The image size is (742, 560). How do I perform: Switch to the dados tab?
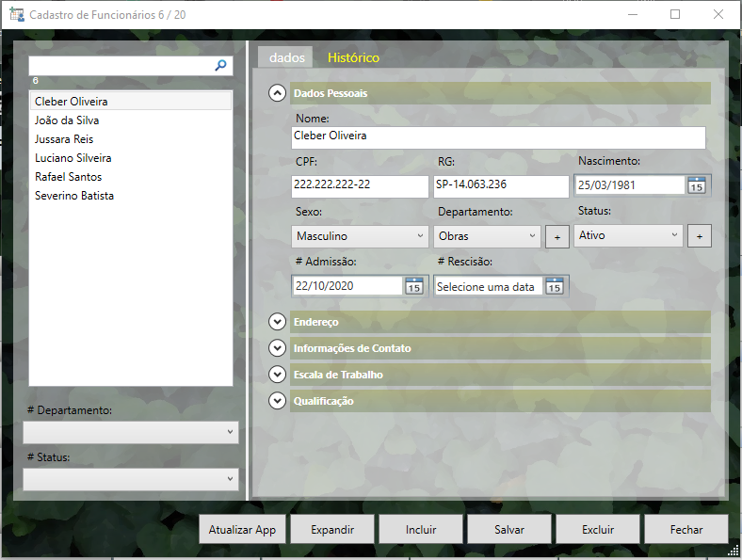[x=286, y=57]
